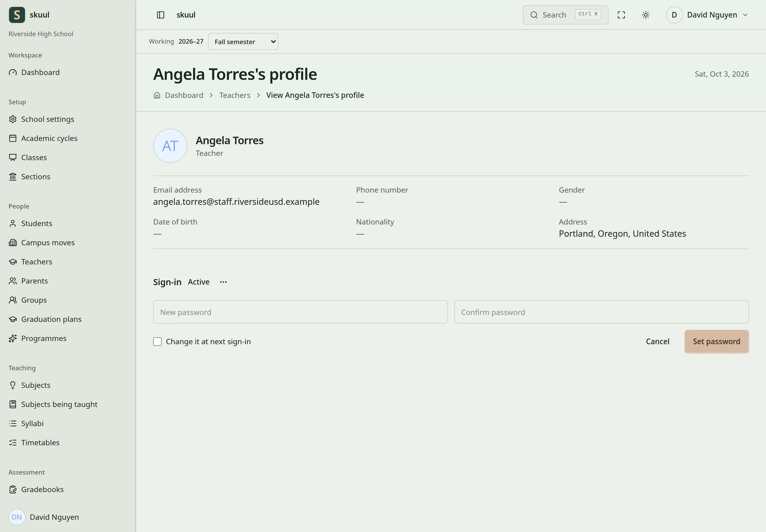Viewport: 766px width, 532px height.
Task: Click the Groups users icon
Action: coord(13,300)
